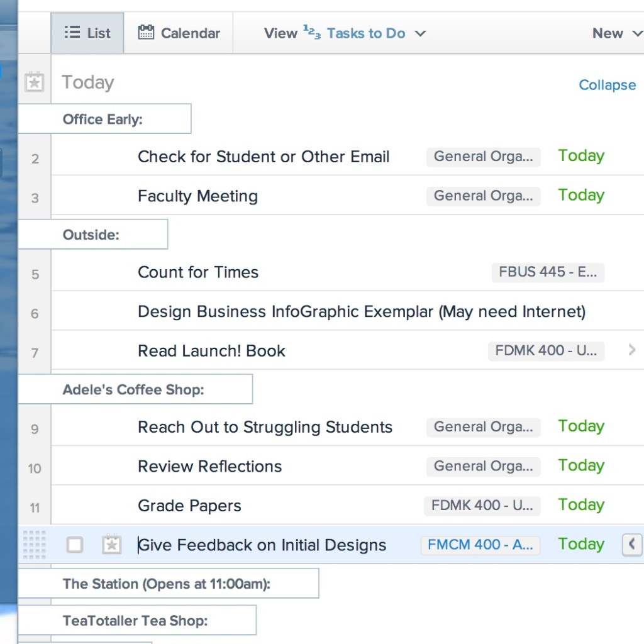644x644 pixels.
Task: Click the FMCM 400 project tag
Action: pos(480,545)
